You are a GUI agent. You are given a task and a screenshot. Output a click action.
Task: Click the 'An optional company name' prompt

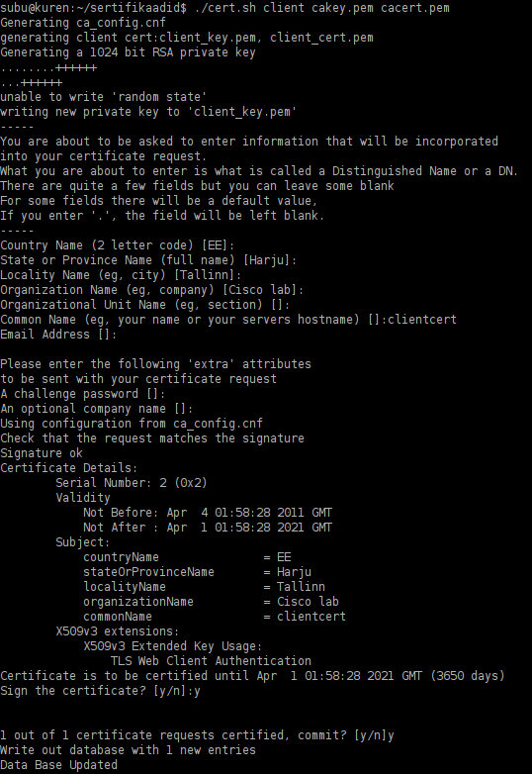[x=97, y=408]
